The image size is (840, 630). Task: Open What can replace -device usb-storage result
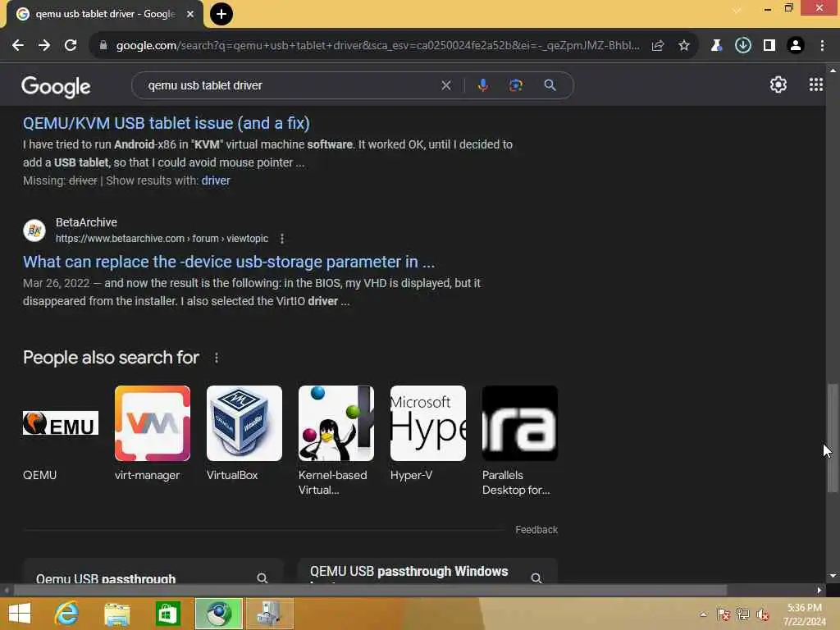pos(229,262)
